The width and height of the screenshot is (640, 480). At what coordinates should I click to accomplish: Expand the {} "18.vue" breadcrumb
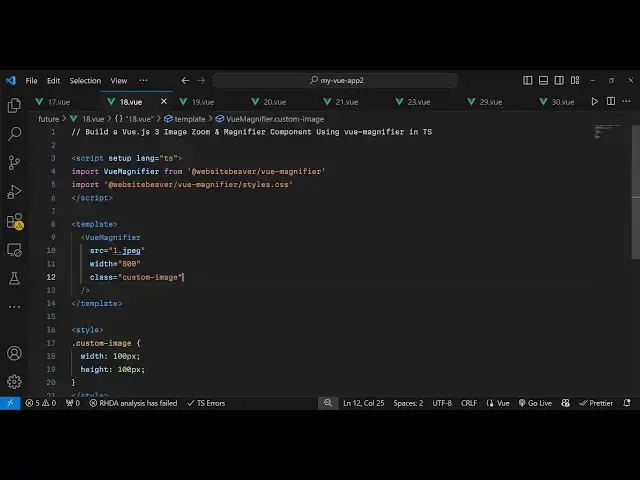coord(134,119)
